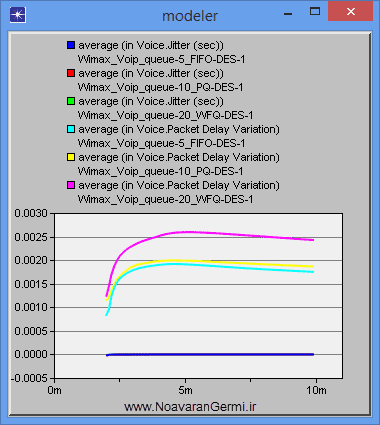Click the magenta legend swatch for WFQ Packet Delay Variation

pos(71,185)
